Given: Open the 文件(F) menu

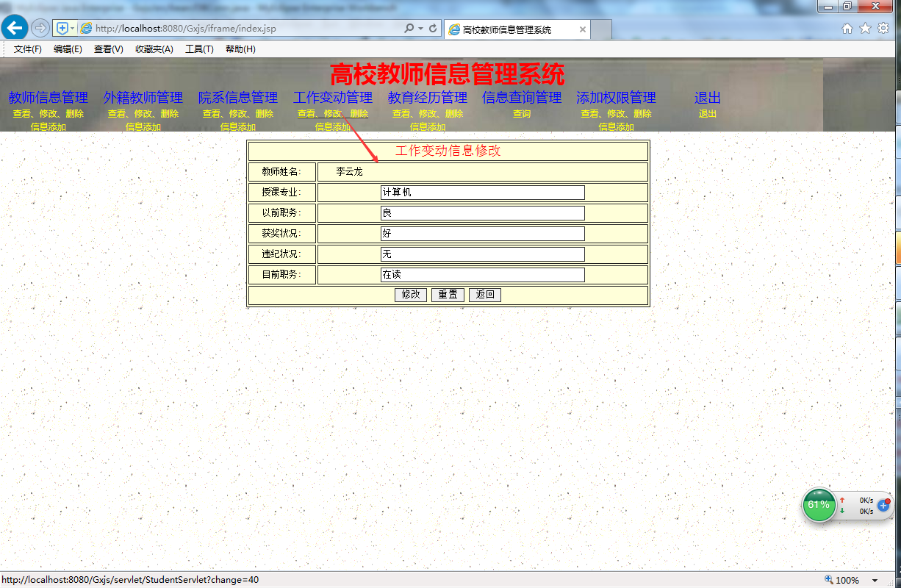Looking at the screenshot, I should (28, 49).
